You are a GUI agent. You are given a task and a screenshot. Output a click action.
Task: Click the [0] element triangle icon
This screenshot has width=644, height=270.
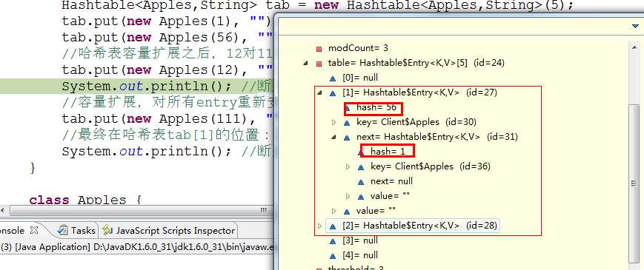[333, 78]
